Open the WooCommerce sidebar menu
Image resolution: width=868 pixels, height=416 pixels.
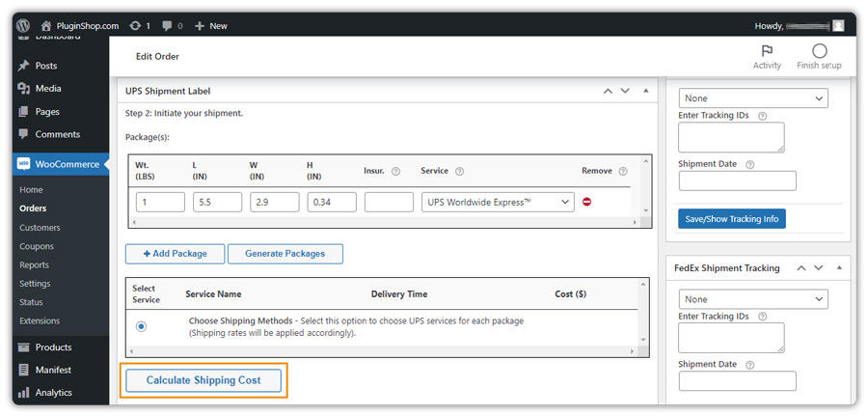[61, 164]
